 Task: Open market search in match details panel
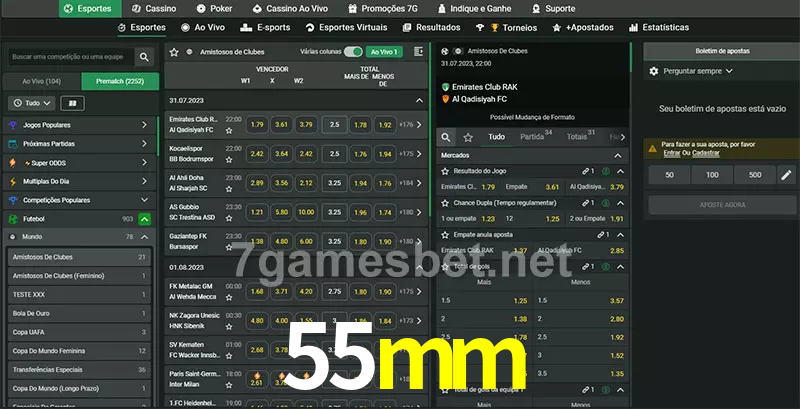click(447, 137)
